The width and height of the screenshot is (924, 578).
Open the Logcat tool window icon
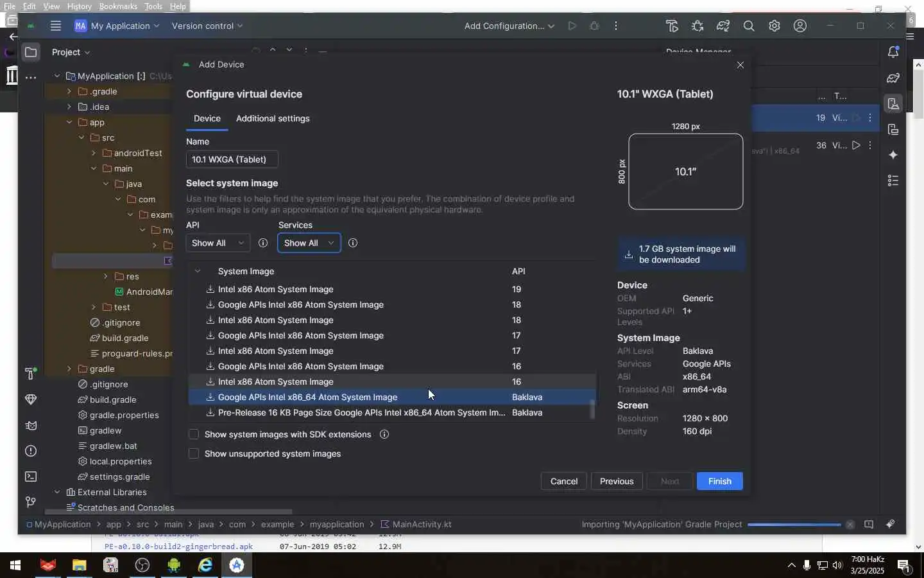pyautogui.click(x=31, y=425)
